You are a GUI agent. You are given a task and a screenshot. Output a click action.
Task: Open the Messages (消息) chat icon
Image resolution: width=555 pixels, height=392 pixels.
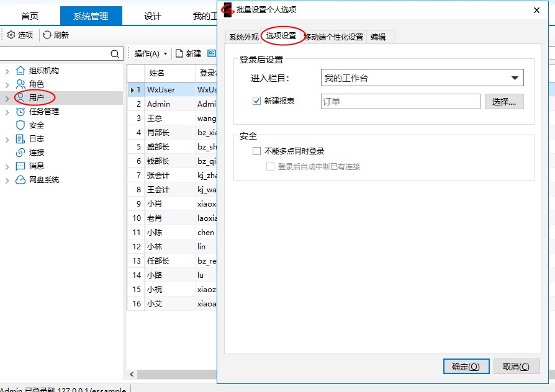(x=20, y=166)
